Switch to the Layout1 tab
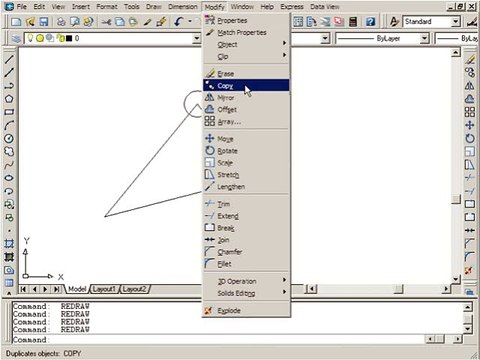The image size is (480, 360). [x=104, y=289]
